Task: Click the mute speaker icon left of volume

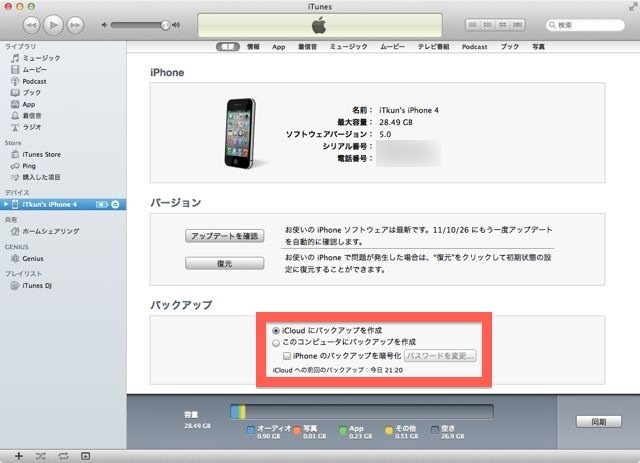Action: pos(104,25)
